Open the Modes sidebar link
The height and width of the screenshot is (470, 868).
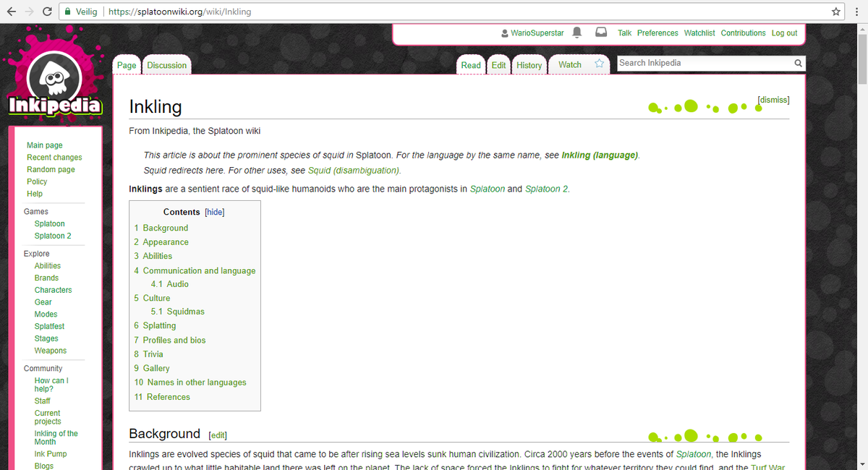46,315
